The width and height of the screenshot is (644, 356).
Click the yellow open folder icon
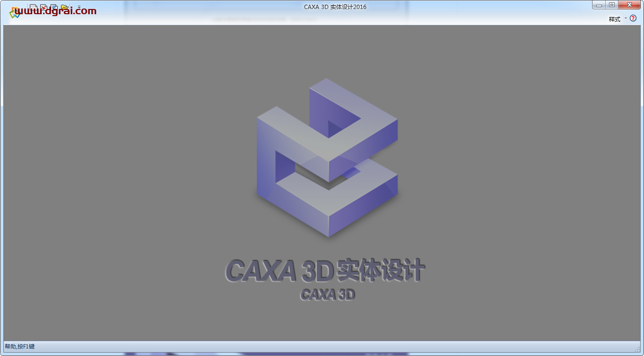[x=65, y=8]
